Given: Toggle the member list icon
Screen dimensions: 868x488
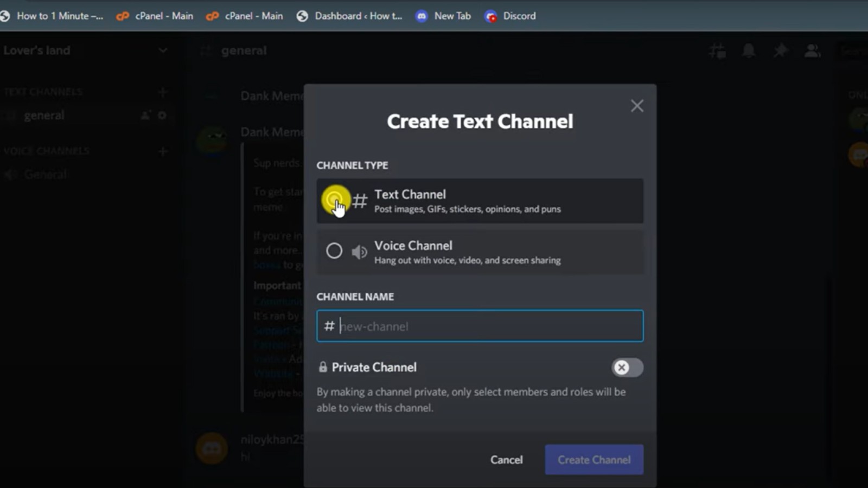Looking at the screenshot, I should point(812,51).
